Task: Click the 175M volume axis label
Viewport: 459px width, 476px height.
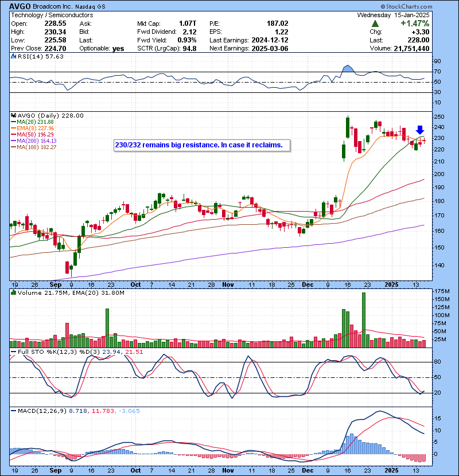Action: 442,291
